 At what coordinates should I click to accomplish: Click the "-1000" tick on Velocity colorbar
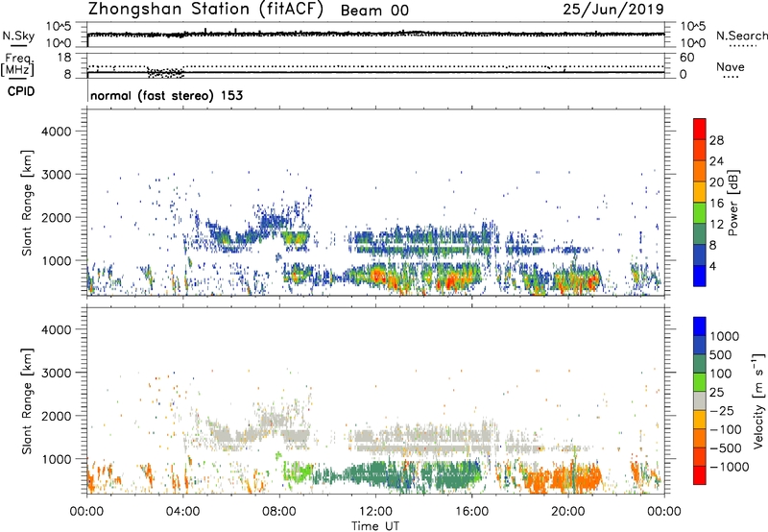[x=730, y=467]
